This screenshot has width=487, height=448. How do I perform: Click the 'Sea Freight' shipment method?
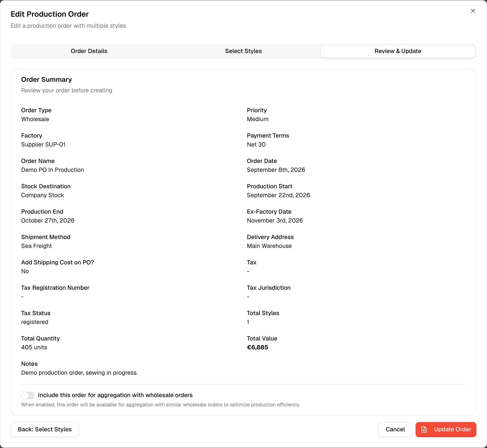pyautogui.click(x=37, y=246)
